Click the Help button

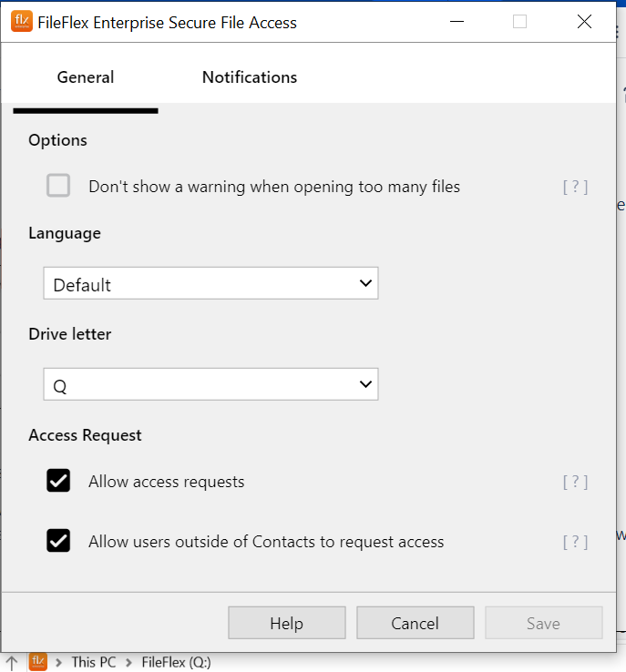tap(287, 623)
